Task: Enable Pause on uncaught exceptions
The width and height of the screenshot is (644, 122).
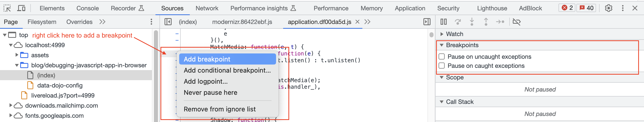Action: pos(442,57)
